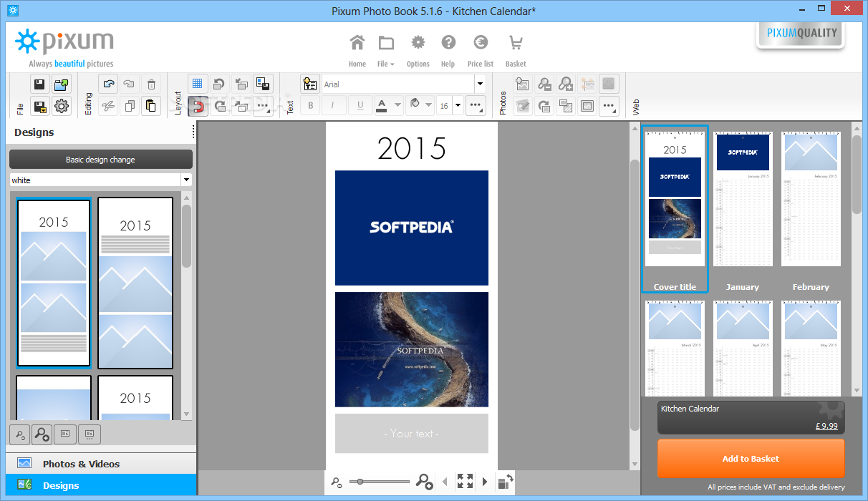Click the rotate right icon in Layout
The image size is (868, 501).
219,106
